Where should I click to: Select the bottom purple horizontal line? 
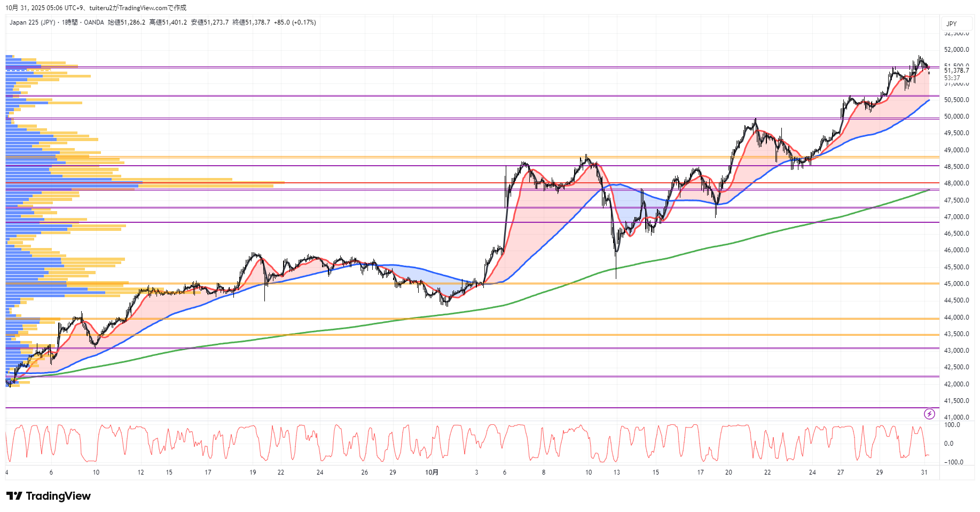point(481,408)
